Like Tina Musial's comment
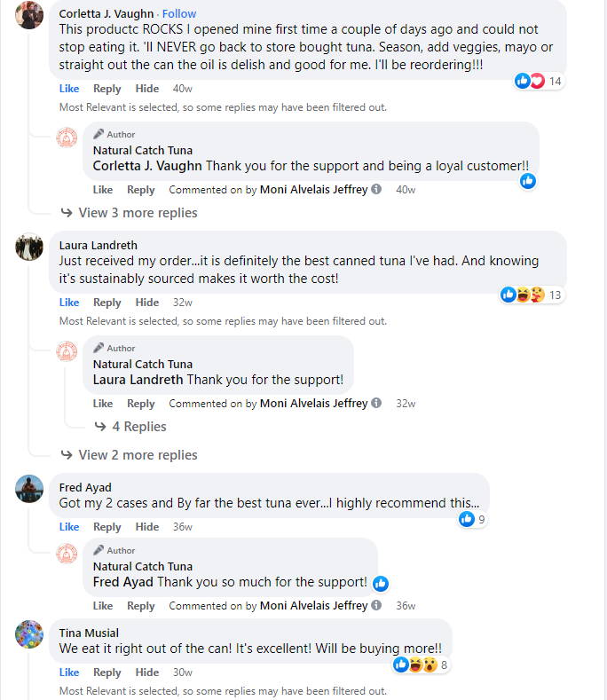607x700 pixels. pyautogui.click(x=69, y=672)
